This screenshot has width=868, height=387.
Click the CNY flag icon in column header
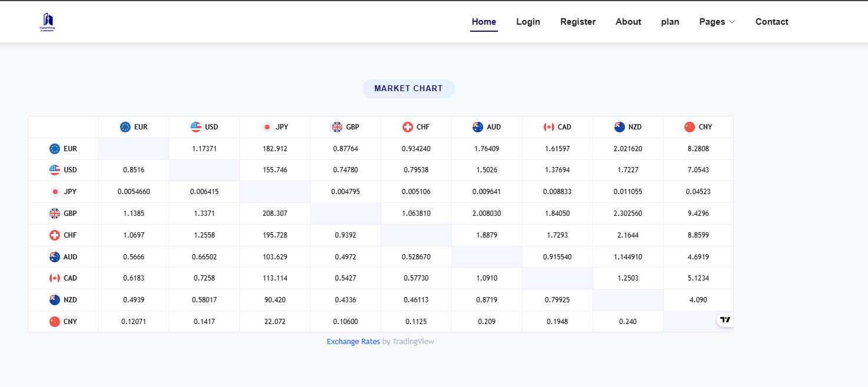tap(690, 127)
